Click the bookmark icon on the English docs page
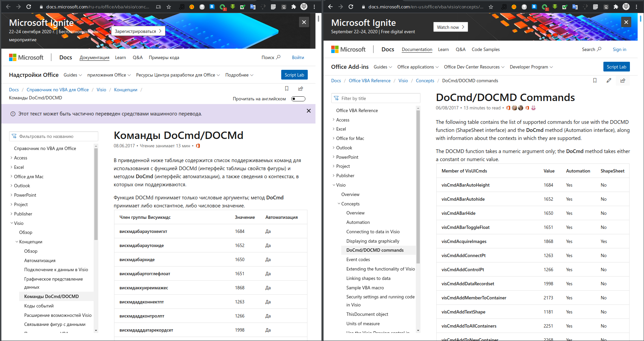 pyautogui.click(x=595, y=81)
